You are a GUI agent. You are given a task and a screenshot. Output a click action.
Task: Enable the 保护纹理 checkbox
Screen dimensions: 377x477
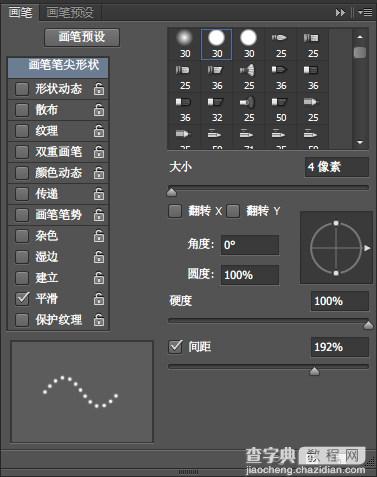click(x=22, y=320)
